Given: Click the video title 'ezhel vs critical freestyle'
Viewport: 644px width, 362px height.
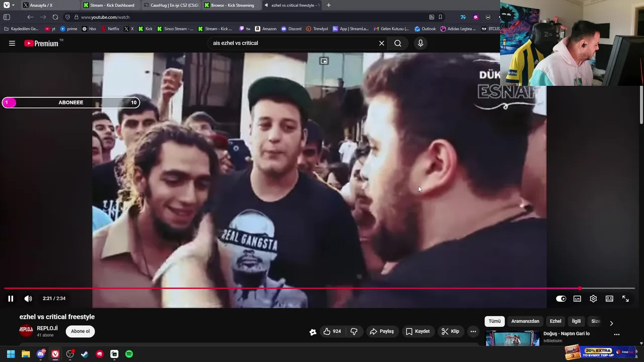Looking at the screenshot, I should pyautogui.click(x=57, y=317).
